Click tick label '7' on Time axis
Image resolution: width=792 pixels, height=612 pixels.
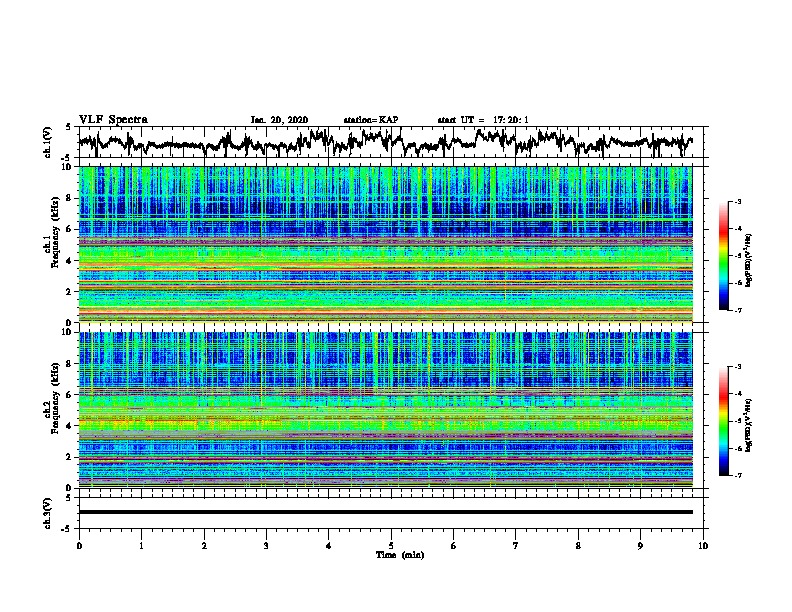click(x=516, y=545)
